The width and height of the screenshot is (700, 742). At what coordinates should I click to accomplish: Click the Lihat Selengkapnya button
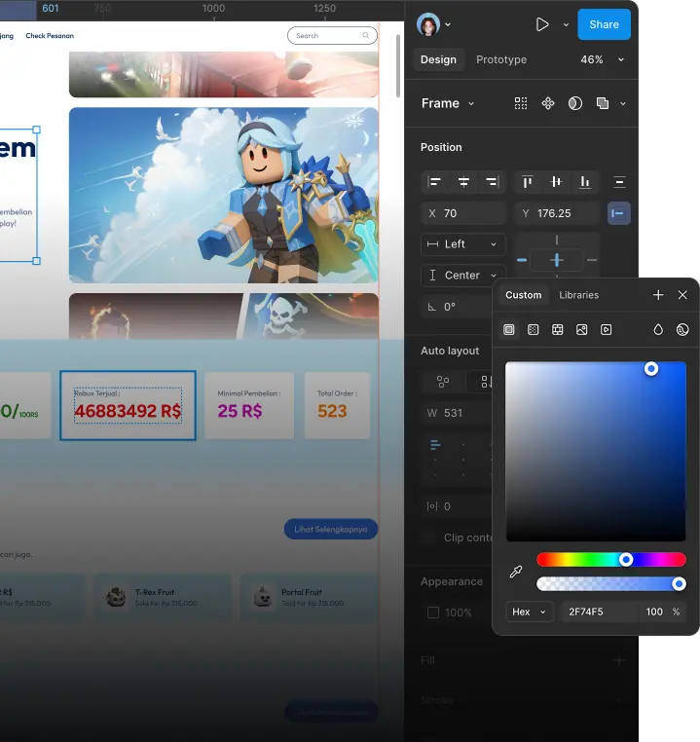tap(331, 529)
